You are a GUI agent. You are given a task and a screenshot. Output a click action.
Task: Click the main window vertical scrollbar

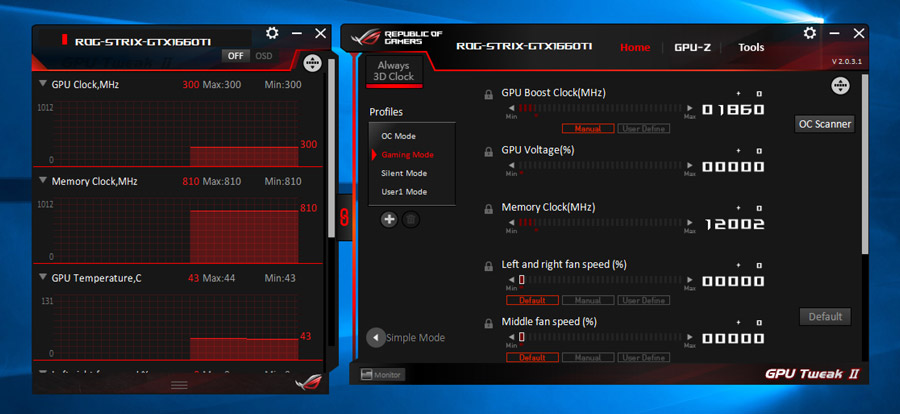[866, 164]
